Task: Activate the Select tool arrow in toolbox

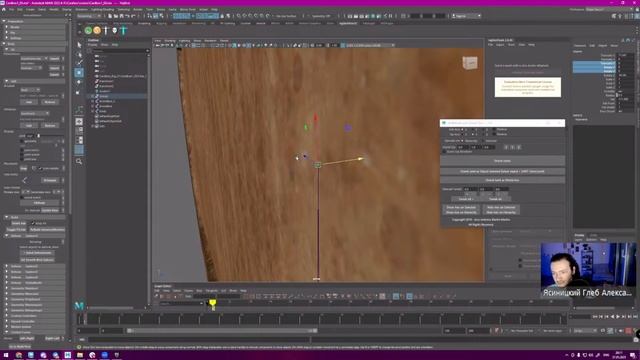Action: (x=79, y=45)
